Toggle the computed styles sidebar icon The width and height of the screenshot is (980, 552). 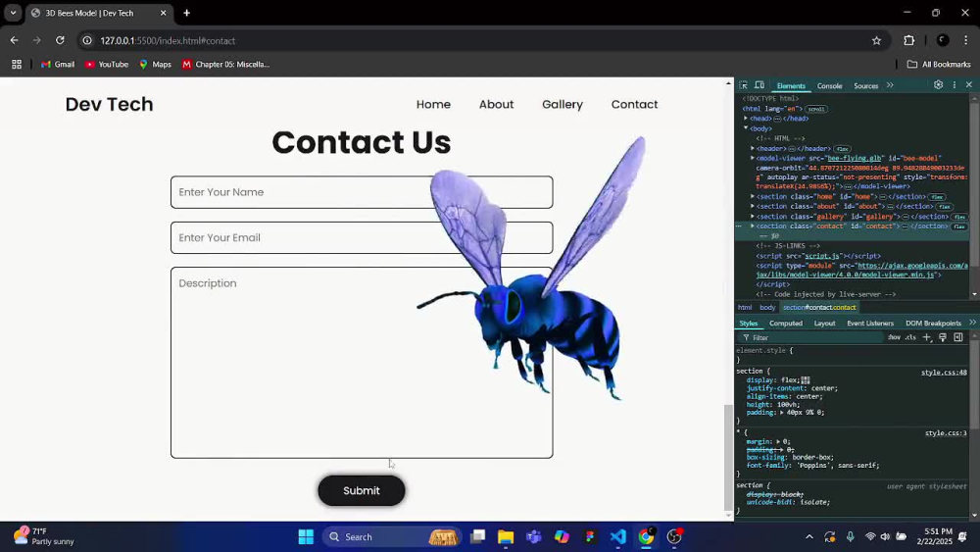tap(958, 337)
